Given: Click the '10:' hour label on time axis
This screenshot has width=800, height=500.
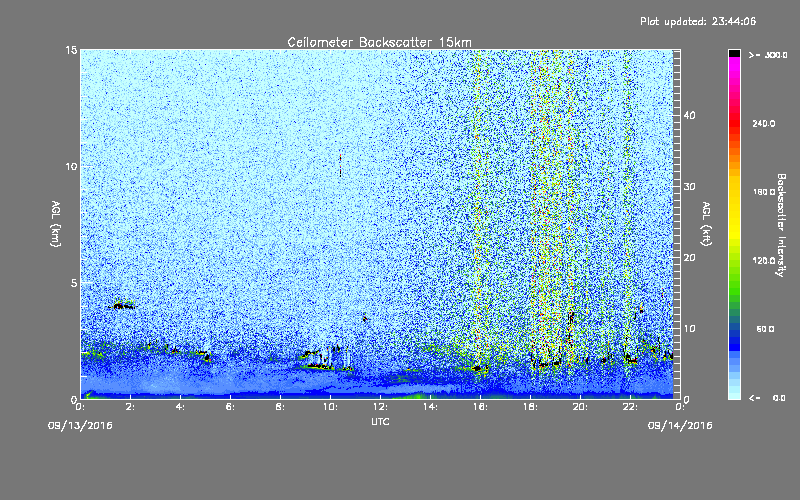Looking at the screenshot, I should click(x=330, y=407).
